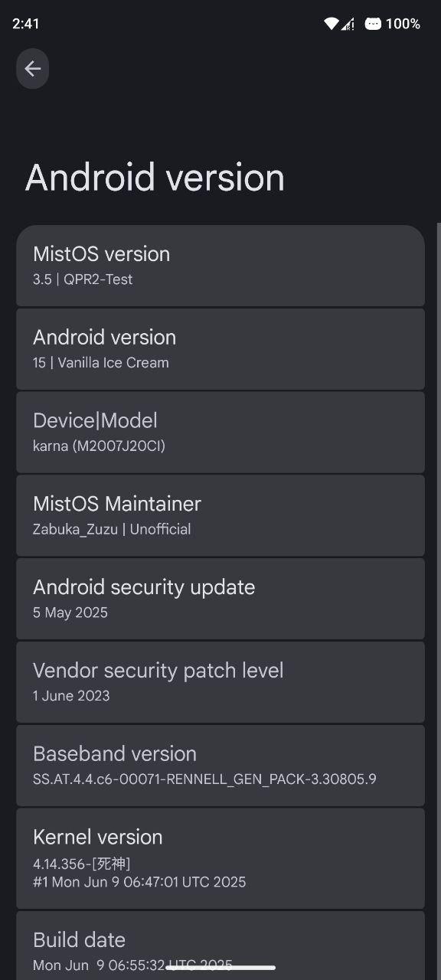Image resolution: width=441 pixels, height=980 pixels.
Task: Select the Device|Model karna row
Action: click(220, 433)
